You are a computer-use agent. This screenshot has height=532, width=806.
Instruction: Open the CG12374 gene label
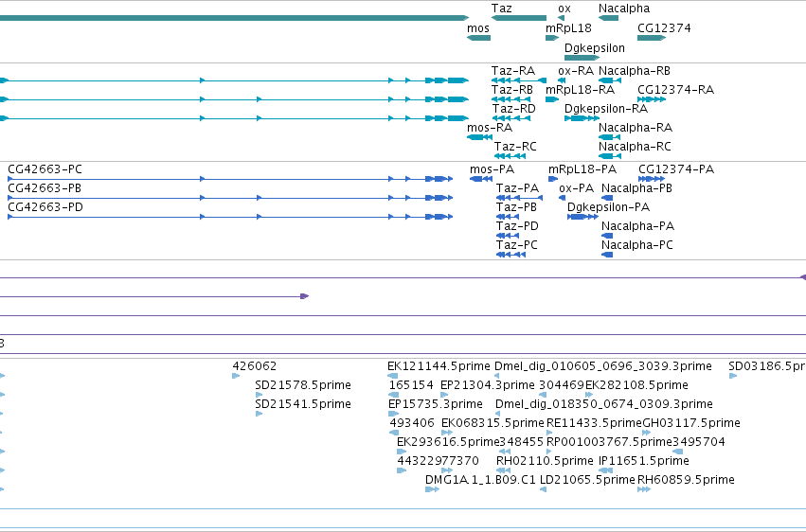[x=664, y=28]
